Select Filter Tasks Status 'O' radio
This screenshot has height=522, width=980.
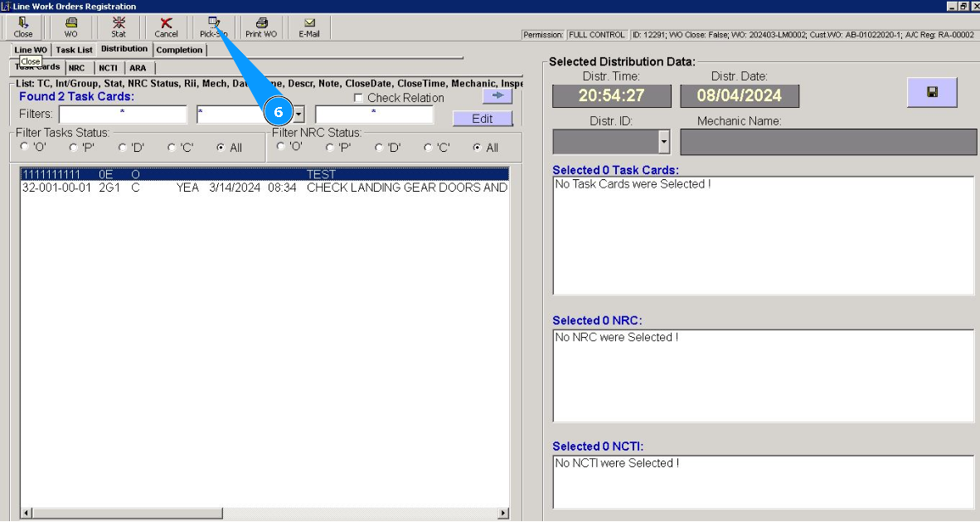pos(24,146)
